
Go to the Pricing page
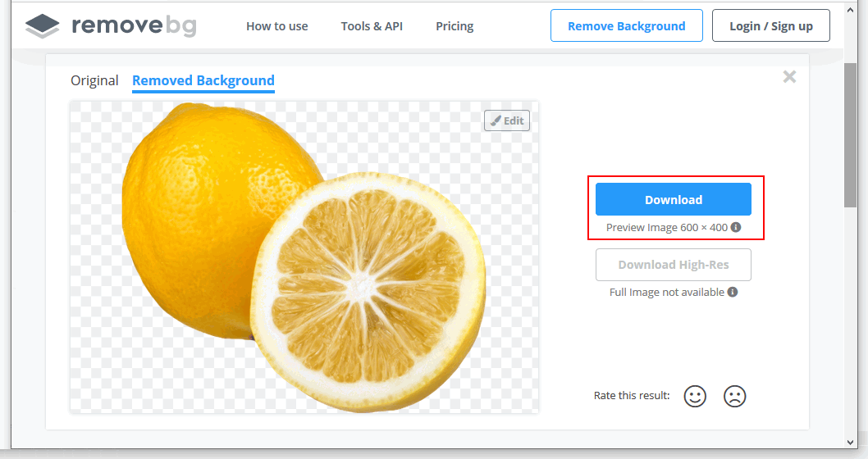tap(455, 26)
